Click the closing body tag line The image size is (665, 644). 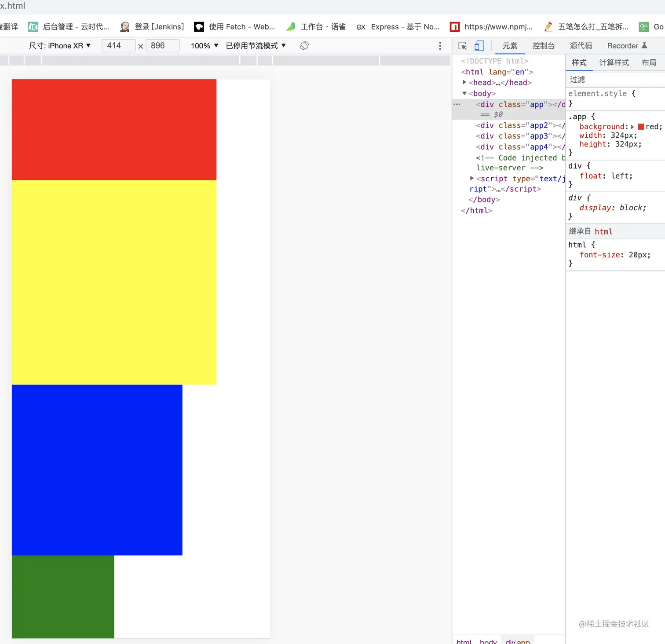coord(484,200)
